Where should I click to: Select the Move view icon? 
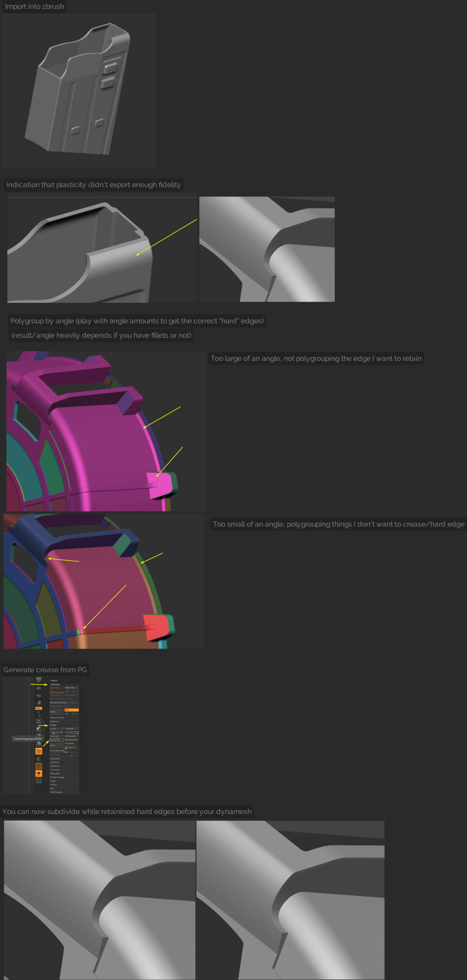coord(39,729)
